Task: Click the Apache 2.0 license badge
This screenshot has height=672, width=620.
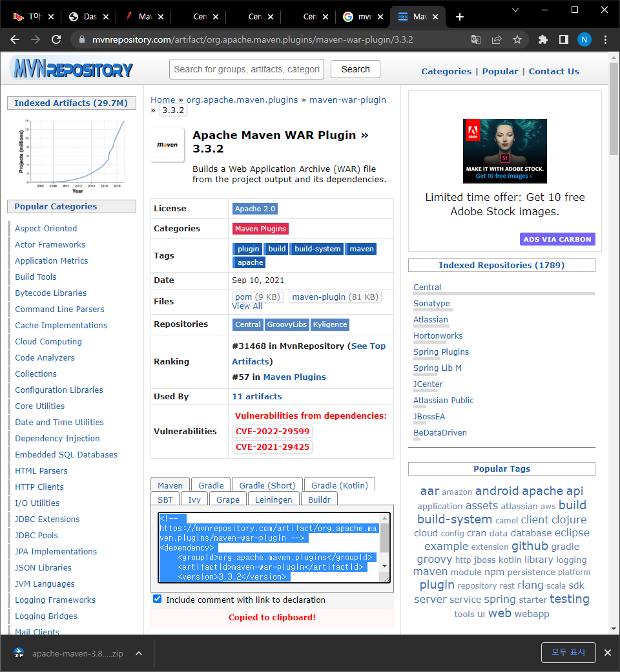Action: point(255,209)
